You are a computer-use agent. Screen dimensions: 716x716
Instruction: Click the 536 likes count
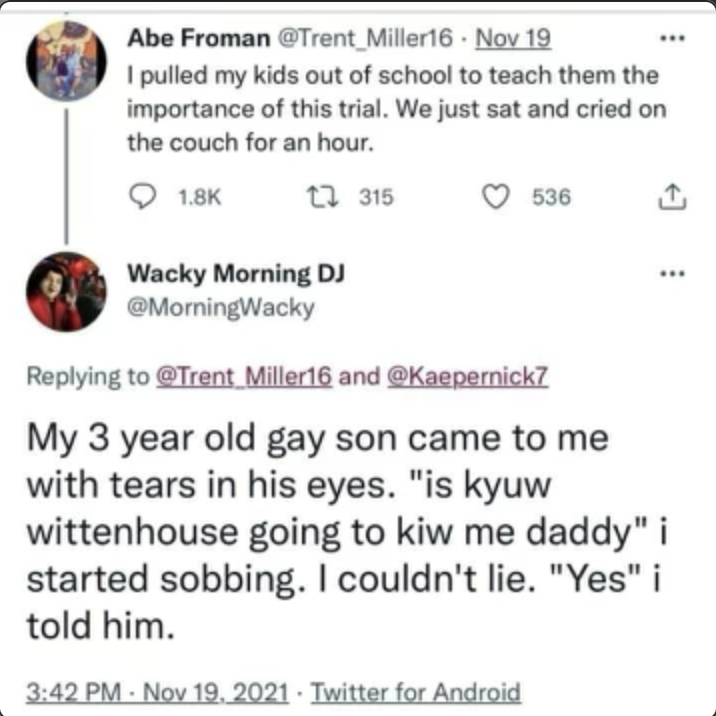(x=550, y=198)
